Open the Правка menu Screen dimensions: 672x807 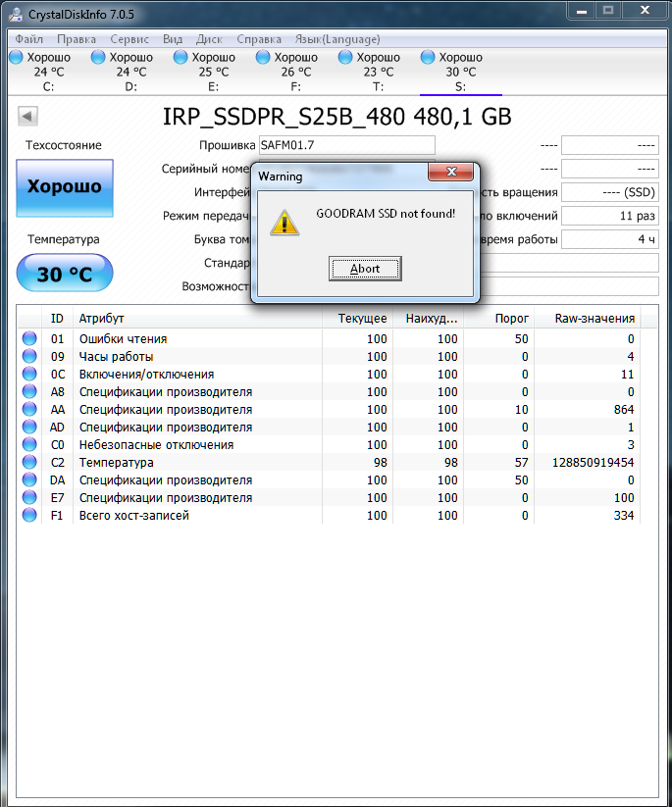click(x=77, y=39)
